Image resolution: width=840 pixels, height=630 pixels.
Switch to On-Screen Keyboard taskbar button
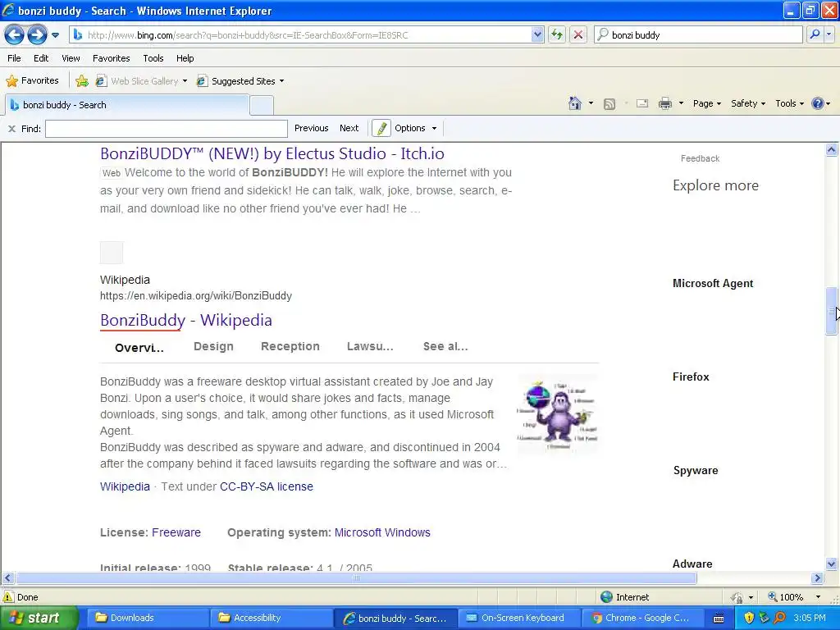pyautogui.click(x=518, y=618)
